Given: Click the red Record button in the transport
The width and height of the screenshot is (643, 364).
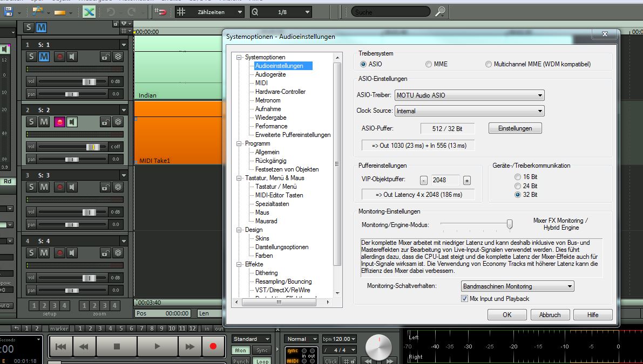Looking at the screenshot, I should click(x=213, y=346).
